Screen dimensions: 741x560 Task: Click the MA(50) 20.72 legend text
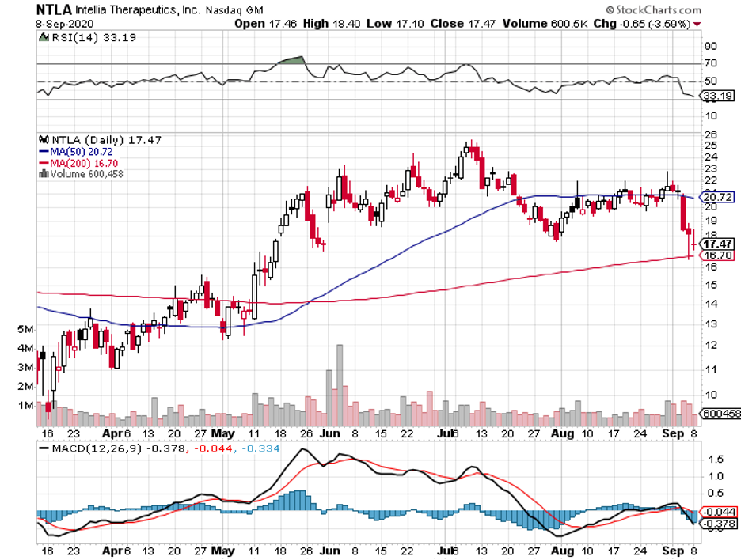coord(82,152)
